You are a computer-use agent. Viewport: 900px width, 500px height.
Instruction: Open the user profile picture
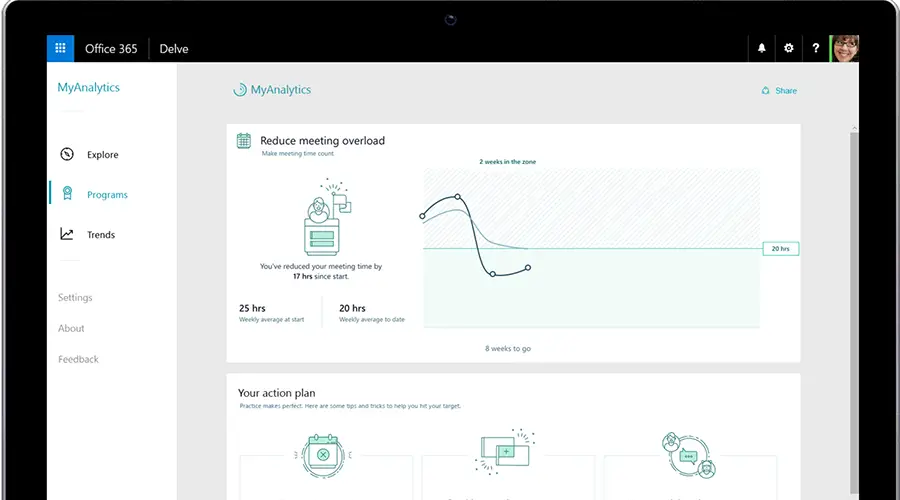tap(845, 48)
